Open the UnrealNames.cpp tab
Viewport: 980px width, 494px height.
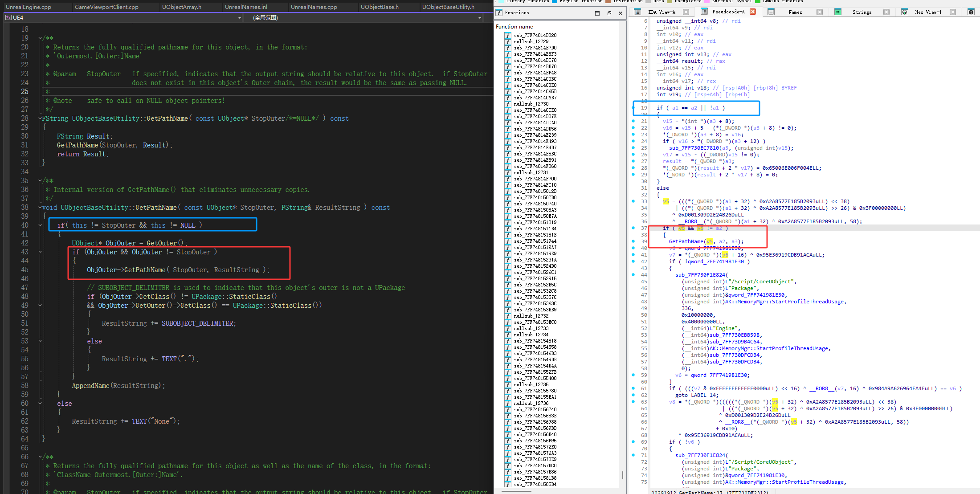314,7
